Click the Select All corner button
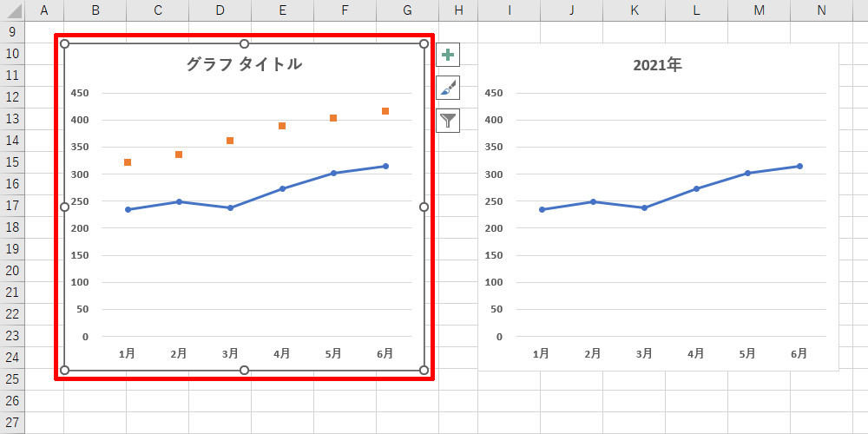The width and height of the screenshot is (868, 434). pos(12,10)
